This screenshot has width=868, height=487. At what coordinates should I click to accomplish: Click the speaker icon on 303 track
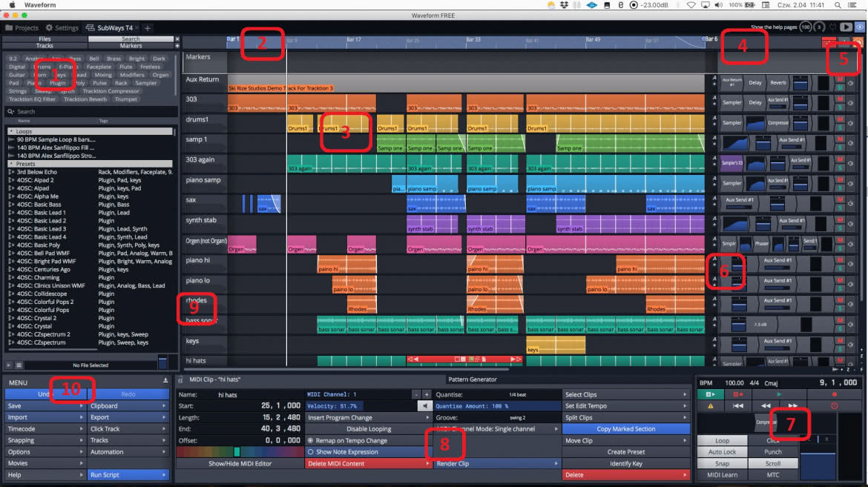(851, 103)
